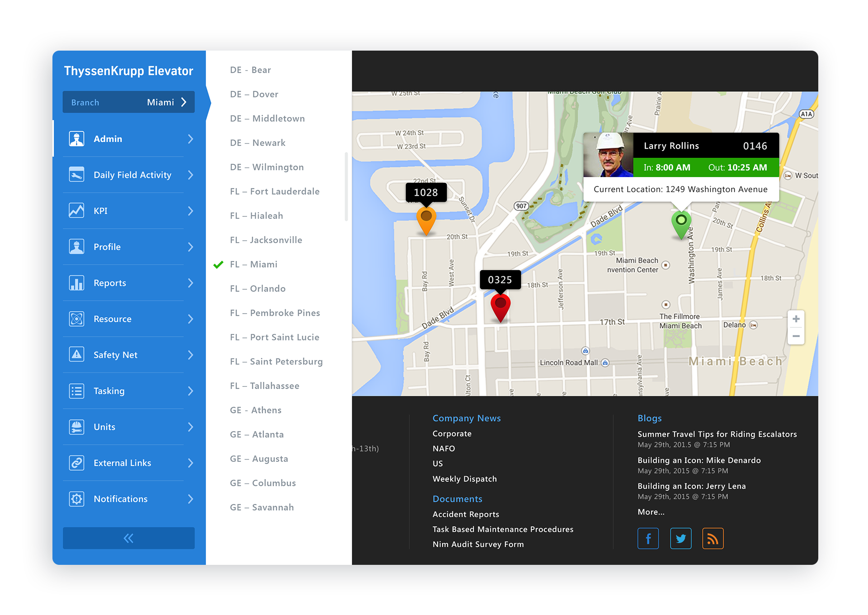Select branch GE – Savannah
Screen dimensions: 868x615
pyautogui.click(x=262, y=507)
